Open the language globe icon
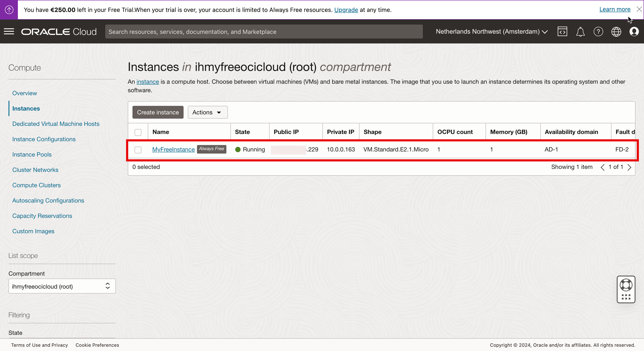This screenshot has width=644, height=351. [x=616, y=32]
